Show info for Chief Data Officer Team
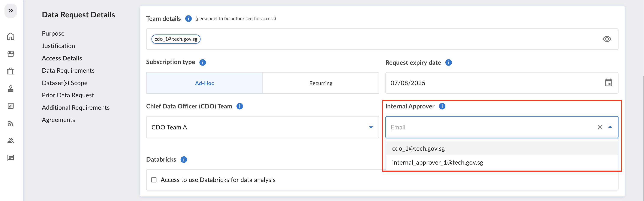 pos(240,106)
